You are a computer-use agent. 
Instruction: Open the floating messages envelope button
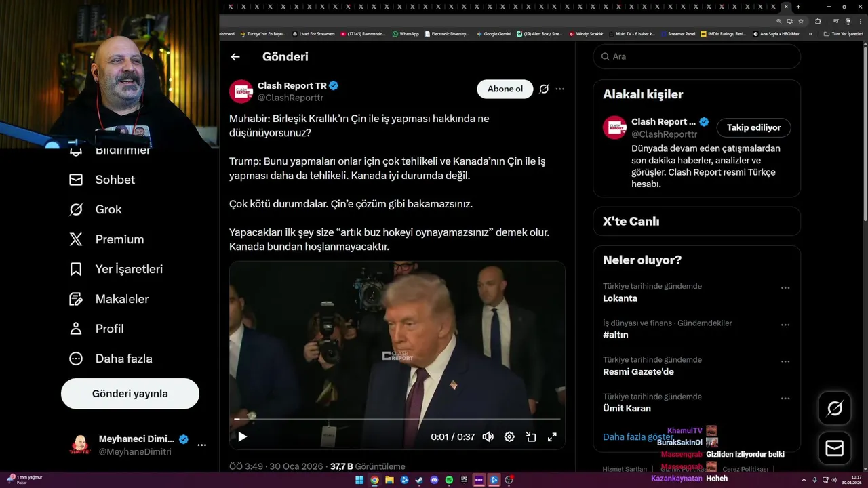[x=835, y=449]
